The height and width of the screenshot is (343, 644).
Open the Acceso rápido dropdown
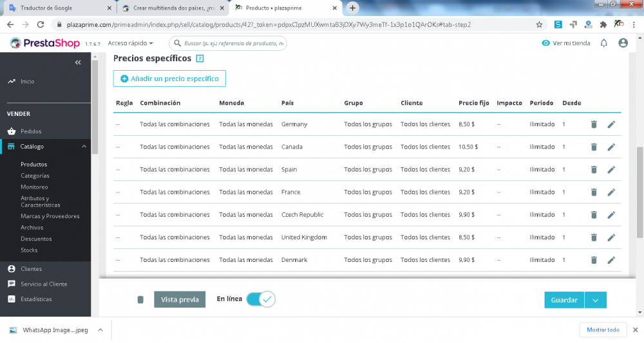(130, 43)
